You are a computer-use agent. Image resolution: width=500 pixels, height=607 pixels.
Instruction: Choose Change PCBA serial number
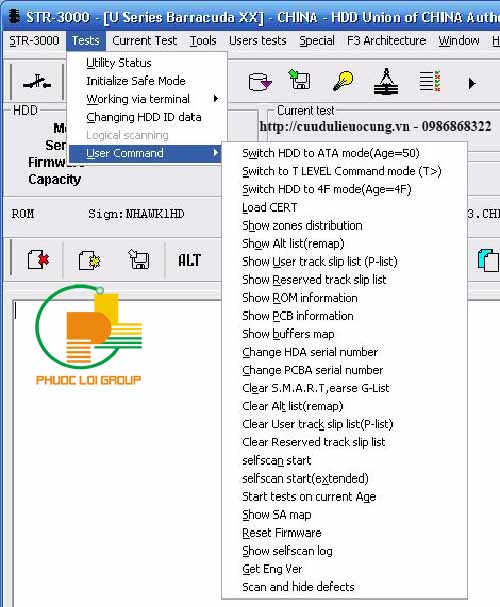[344, 370]
